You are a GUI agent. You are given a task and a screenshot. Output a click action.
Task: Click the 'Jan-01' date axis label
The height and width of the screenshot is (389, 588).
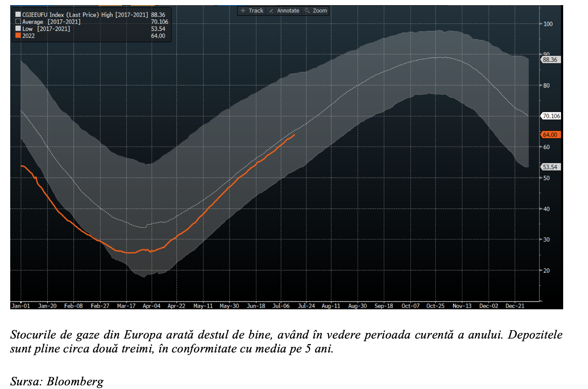[21, 306]
